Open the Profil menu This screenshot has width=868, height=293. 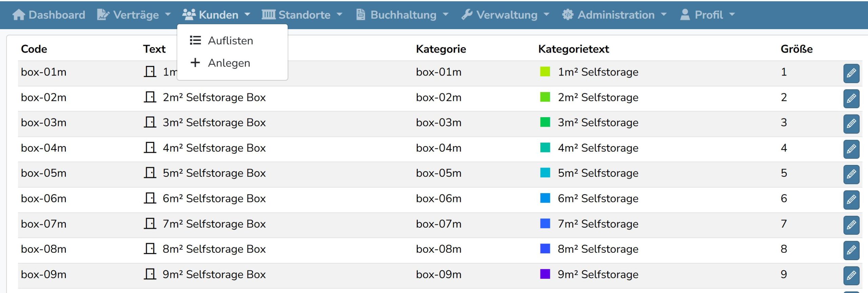tap(708, 15)
